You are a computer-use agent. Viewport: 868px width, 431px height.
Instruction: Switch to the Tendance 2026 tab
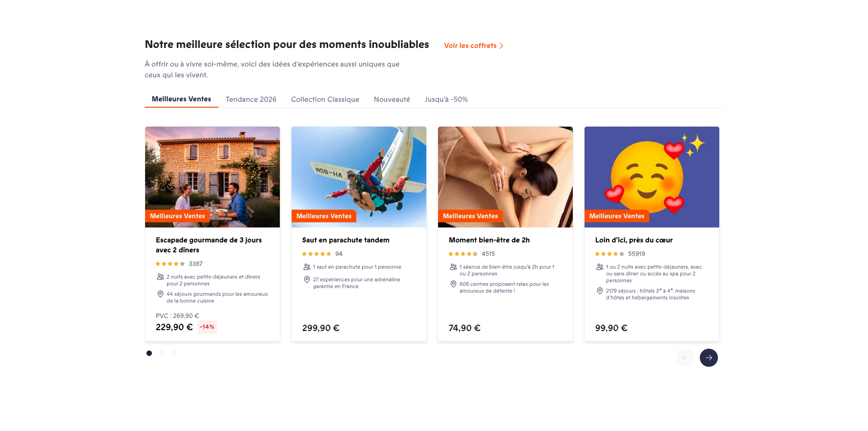[x=251, y=99]
